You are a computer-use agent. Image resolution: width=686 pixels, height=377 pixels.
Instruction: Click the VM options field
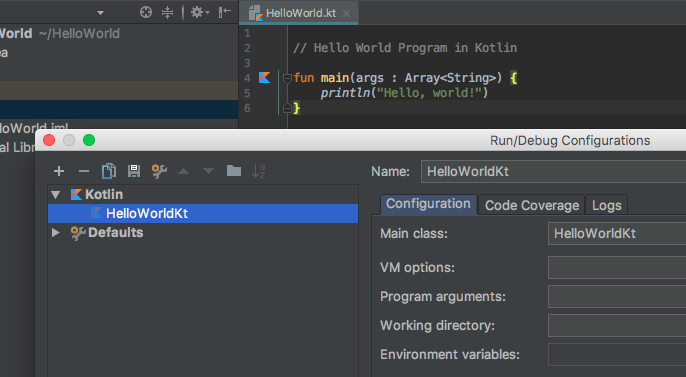pyautogui.click(x=617, y=267)
